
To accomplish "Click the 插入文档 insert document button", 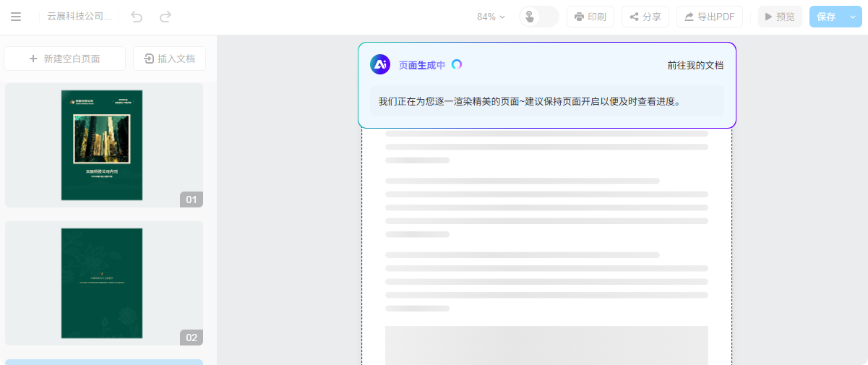I will 169,59.
